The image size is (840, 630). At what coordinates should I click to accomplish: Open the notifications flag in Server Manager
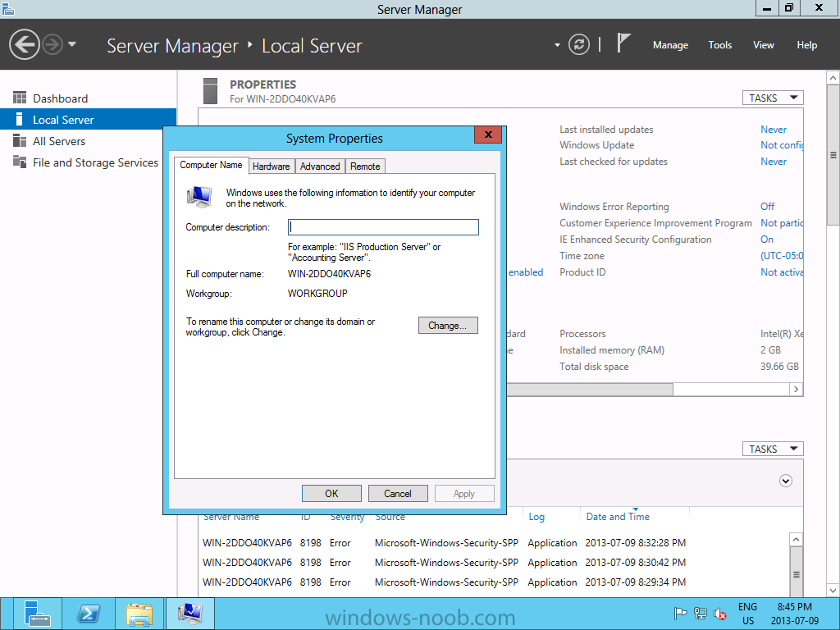tap(623, 43)
